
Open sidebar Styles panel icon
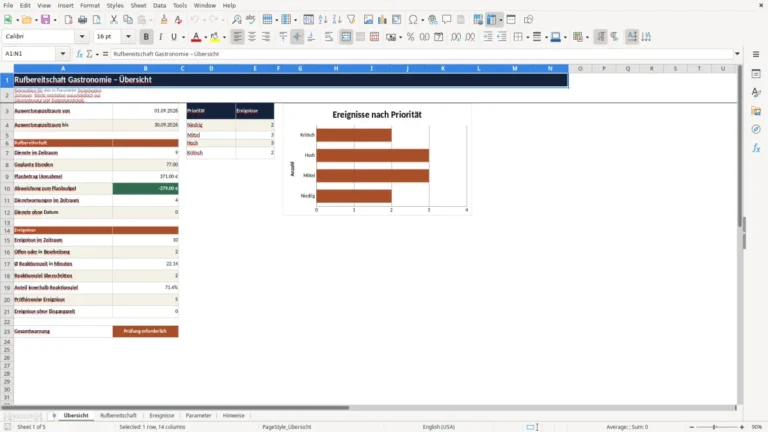[756, 92]
